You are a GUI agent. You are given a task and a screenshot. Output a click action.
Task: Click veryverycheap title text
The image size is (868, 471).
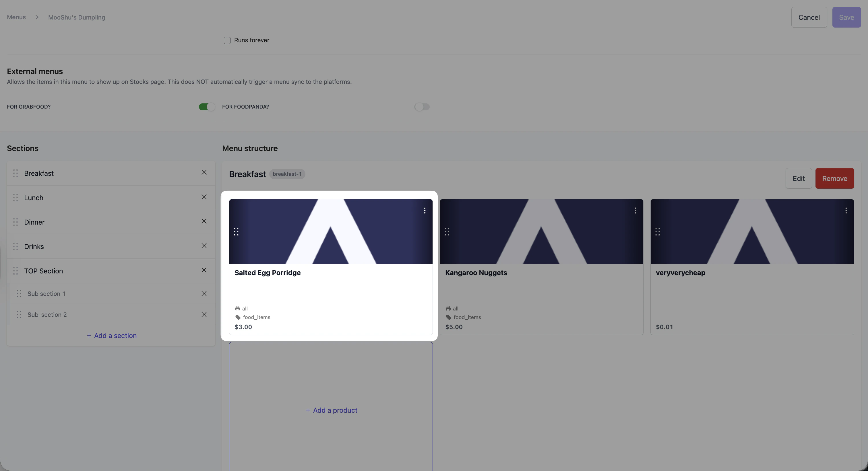[680, 273]
